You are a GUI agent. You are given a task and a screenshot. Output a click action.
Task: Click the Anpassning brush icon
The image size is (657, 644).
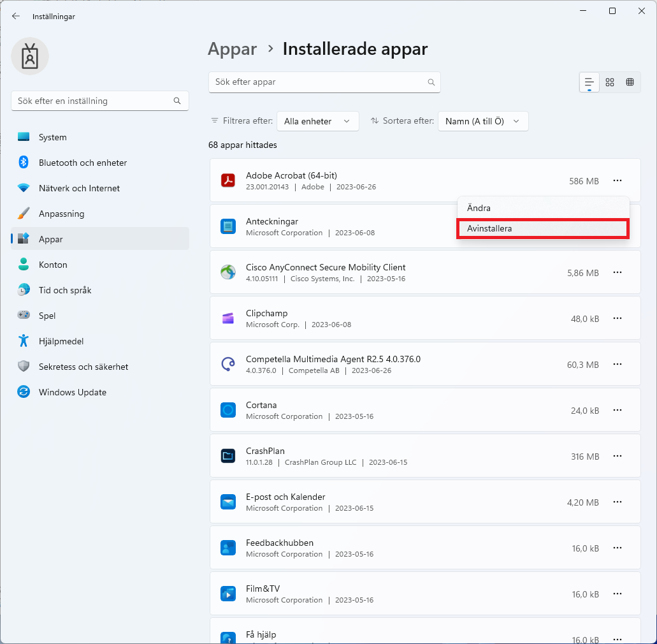click(24, 214)
